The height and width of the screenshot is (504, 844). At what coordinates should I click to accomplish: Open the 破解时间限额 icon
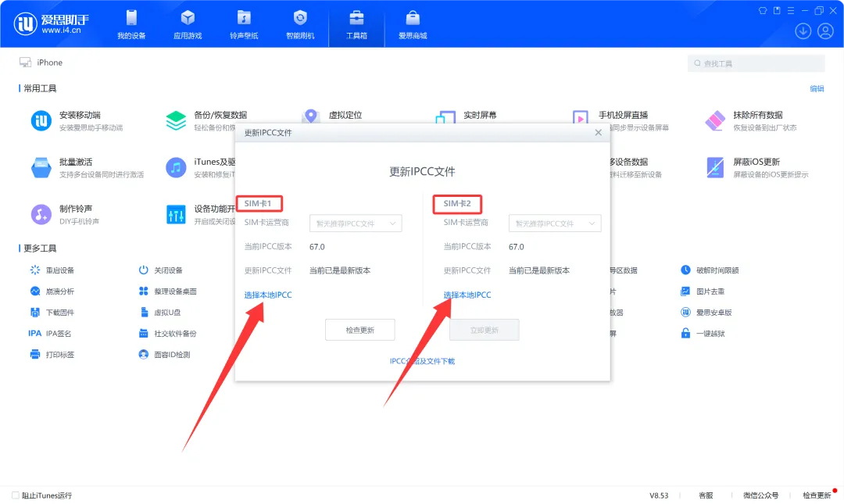[x=685, y=270]
